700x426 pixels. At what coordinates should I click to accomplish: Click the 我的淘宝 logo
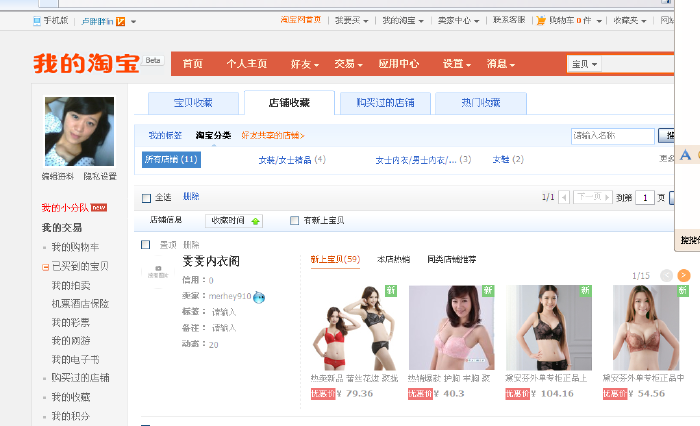coord(86,65)
